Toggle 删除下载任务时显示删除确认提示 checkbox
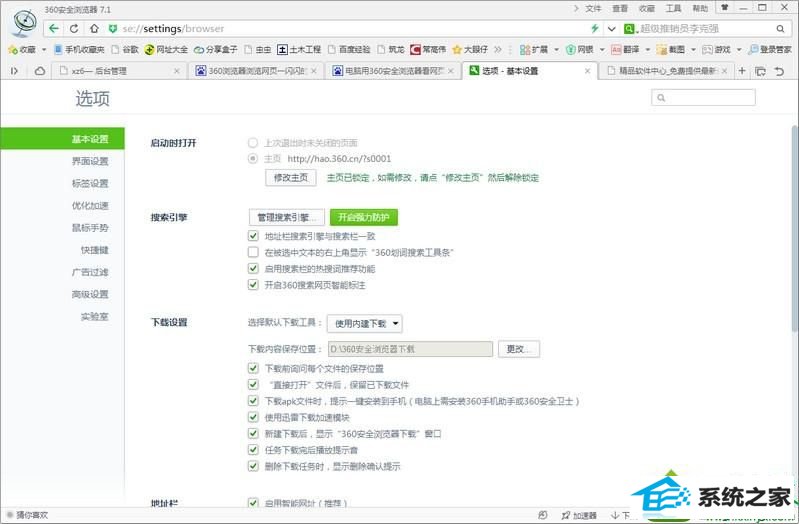The width and height of the screenshot is (799, 524). [x=253, y=466]
